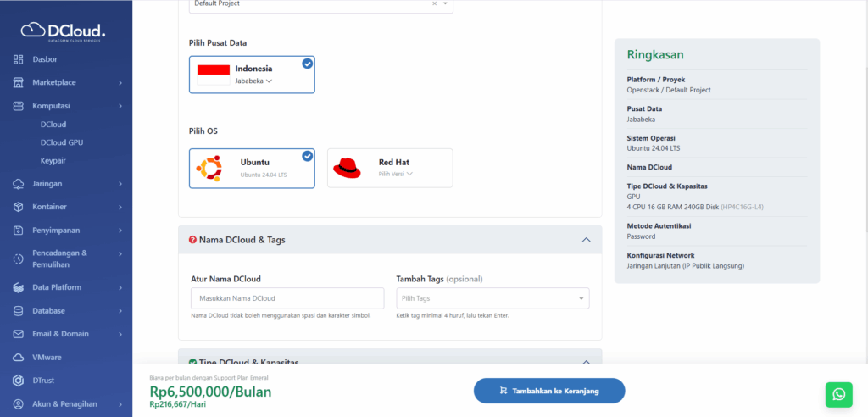Click the Marketplace store icon
The height and width of the screenshot is (417, 868).
19,83
